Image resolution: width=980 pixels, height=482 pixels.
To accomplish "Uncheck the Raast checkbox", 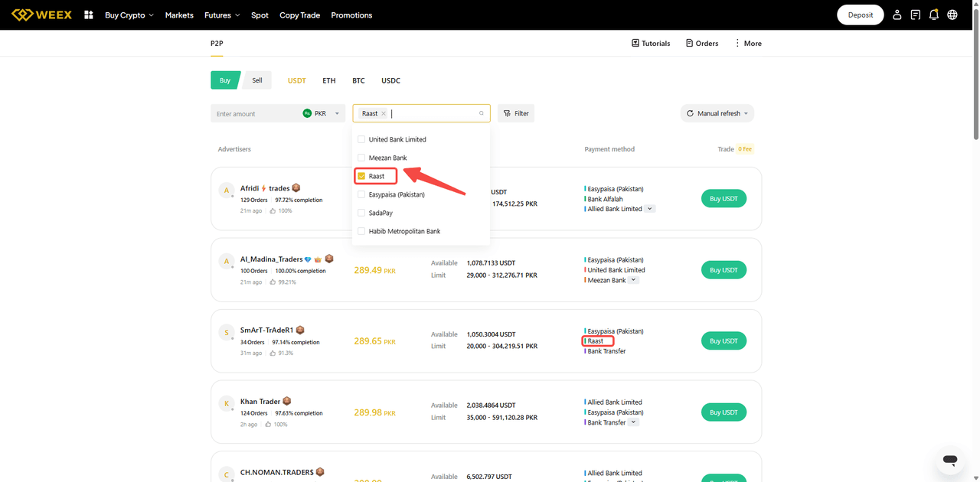I will pyautogui.click(x=362, y=176).
